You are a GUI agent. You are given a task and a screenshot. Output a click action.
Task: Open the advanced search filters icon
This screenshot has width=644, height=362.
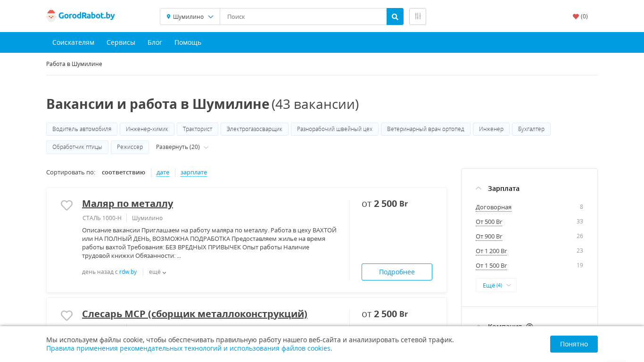[x=417, y=16]
